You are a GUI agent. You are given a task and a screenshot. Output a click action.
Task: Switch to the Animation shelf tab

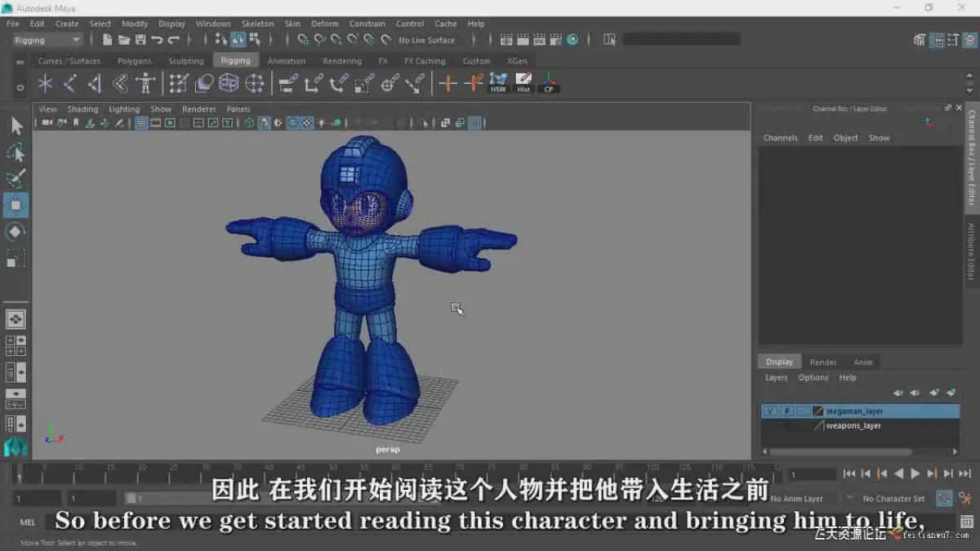(x=287, y=61)
